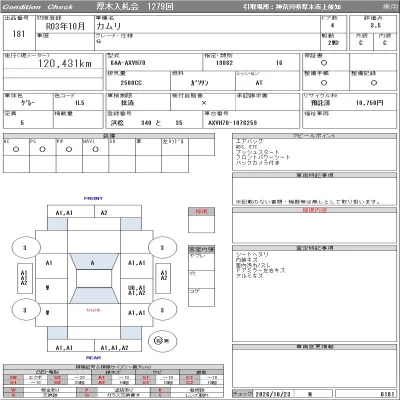Click drive type '2WD'
The height and width of the screenshot is (400, 400).
click(333, 43)
